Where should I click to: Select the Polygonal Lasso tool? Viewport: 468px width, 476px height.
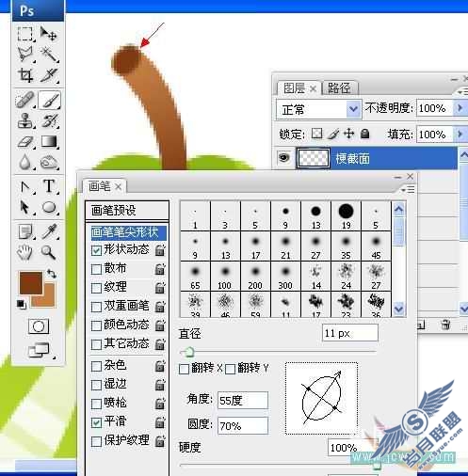[25, 55]
